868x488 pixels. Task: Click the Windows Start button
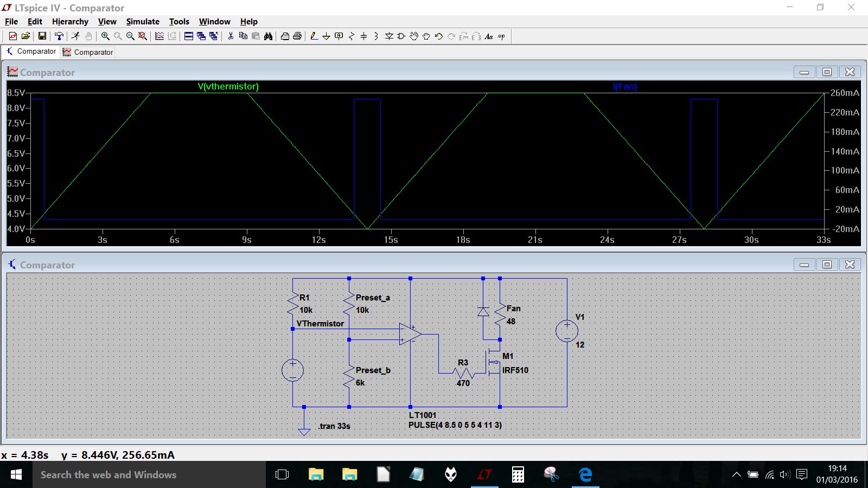16,475
